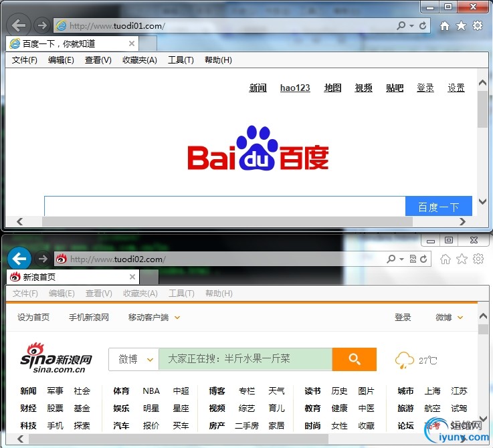Viewport: 493px width, 448px height.
Task: Open Baidu 视频 link
Action: pos(363,88)
